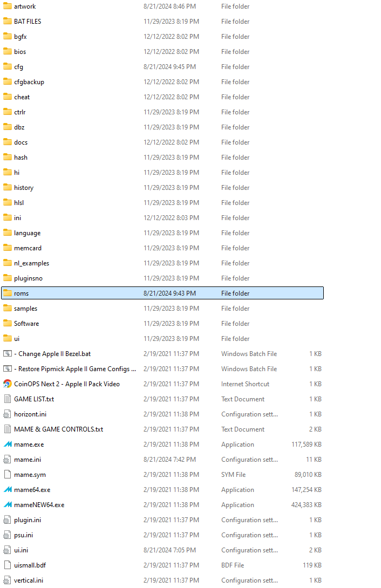Click the horizont.ini config icon
Screen dimensions: 381x588
(8, 414)
